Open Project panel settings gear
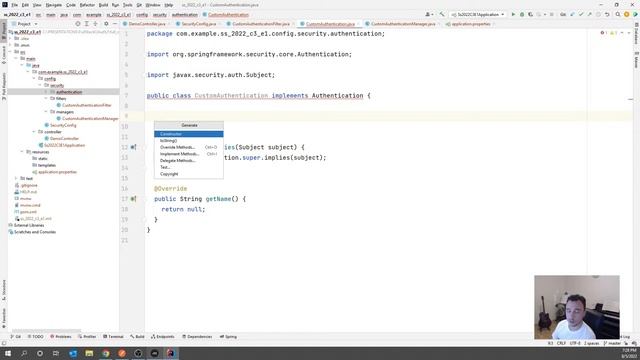Screen dimensions: 640x360 pos(106,24)
